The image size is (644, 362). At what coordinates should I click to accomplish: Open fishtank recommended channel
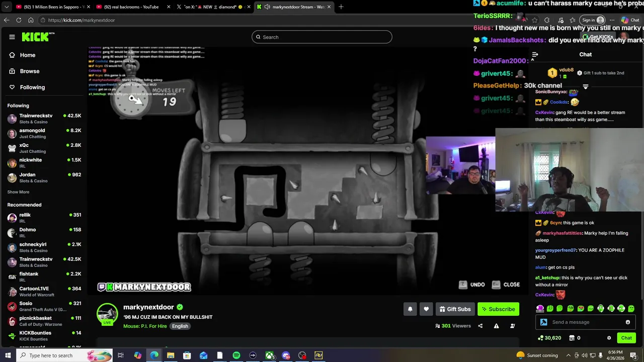click(x=44, y=277)
